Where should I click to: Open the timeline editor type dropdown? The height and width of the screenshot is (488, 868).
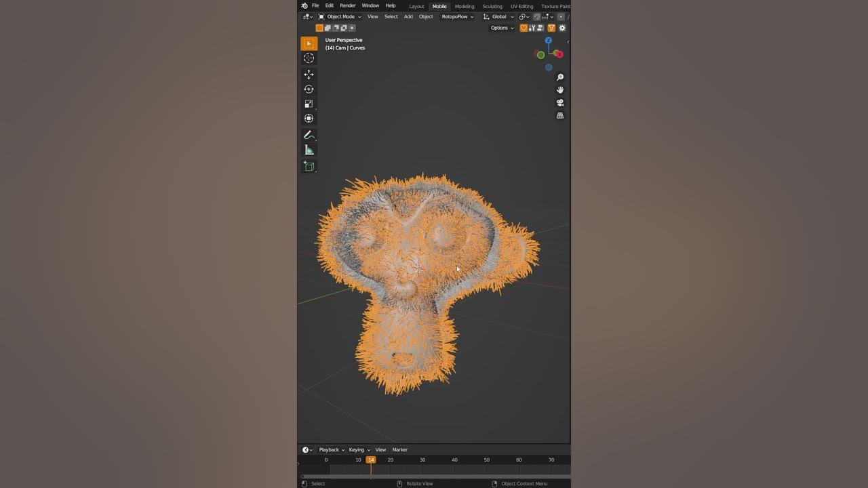click(307, 450)
